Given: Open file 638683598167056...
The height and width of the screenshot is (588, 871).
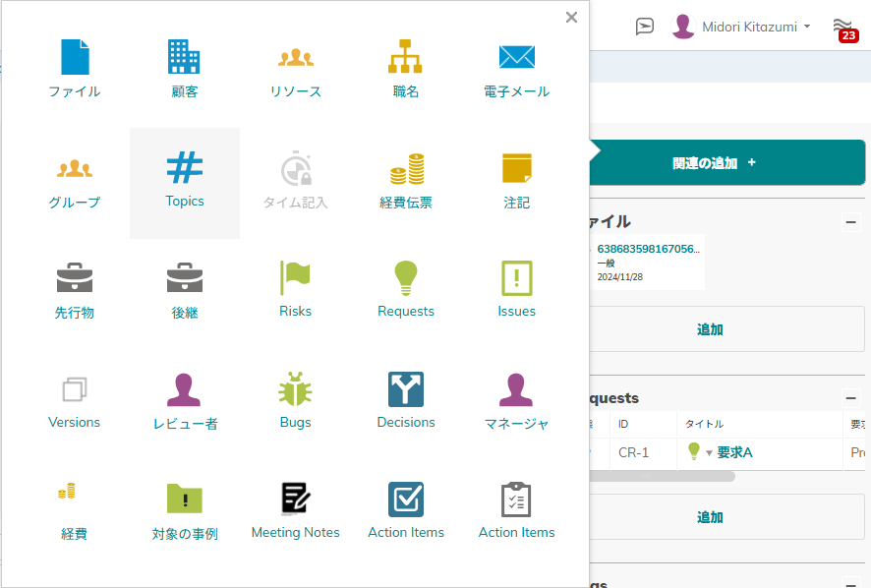Looking at the screenshot, I should 648,249.
